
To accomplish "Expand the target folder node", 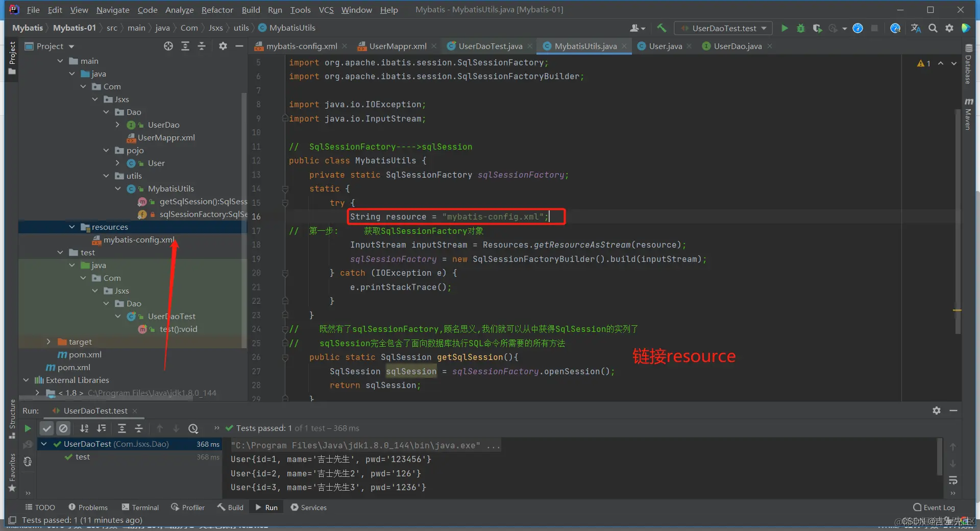I will 48,342.
